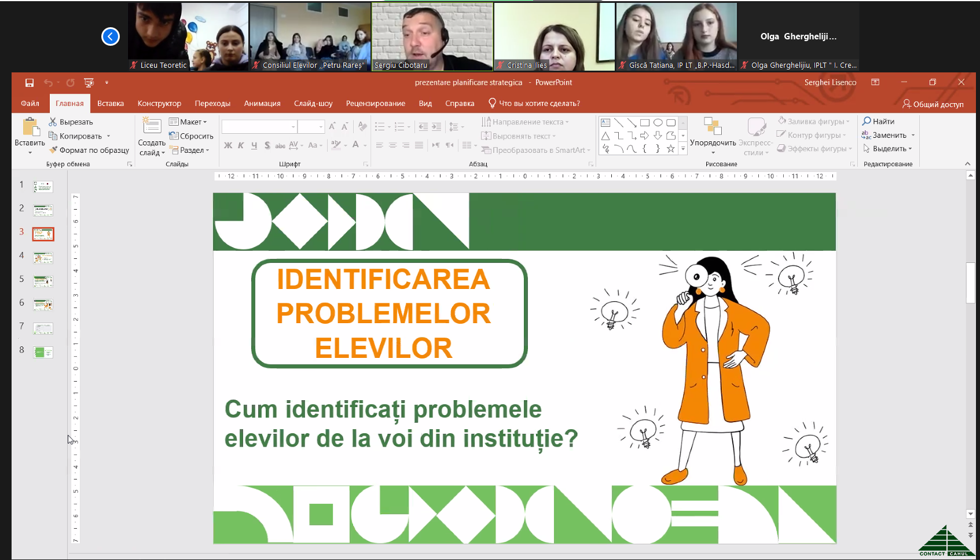
Task: Expand the Select (Выделить) dropdown
Action: pos(888,149)
